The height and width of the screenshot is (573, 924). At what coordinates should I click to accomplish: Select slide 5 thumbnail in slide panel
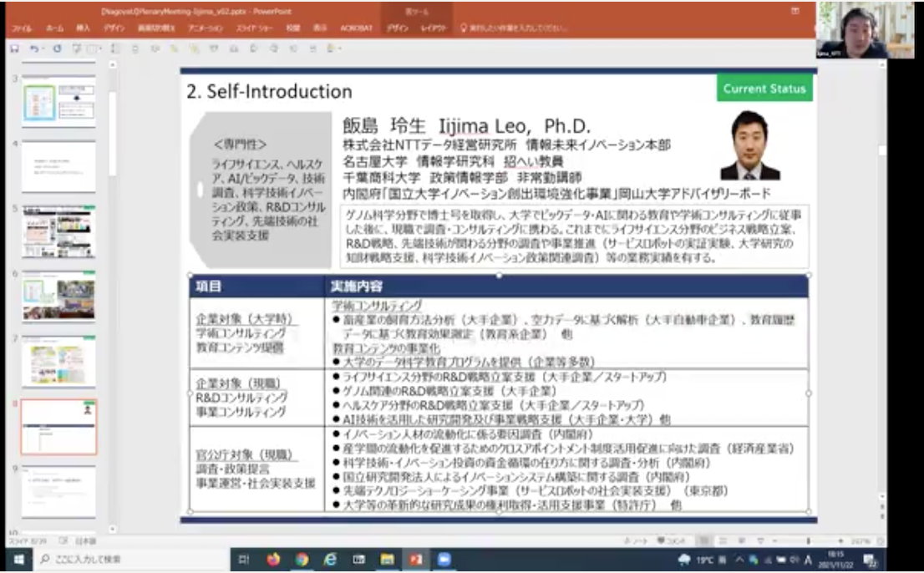tap(58, 231)
